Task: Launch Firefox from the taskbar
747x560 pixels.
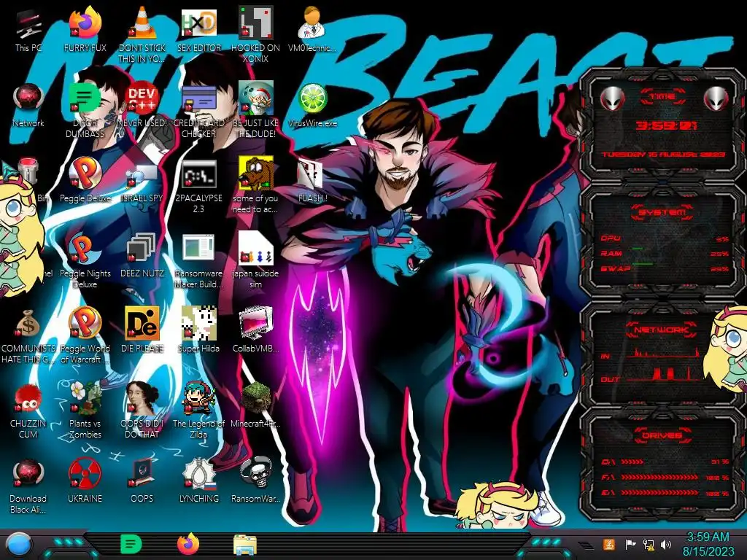Action: coord(188,544)
